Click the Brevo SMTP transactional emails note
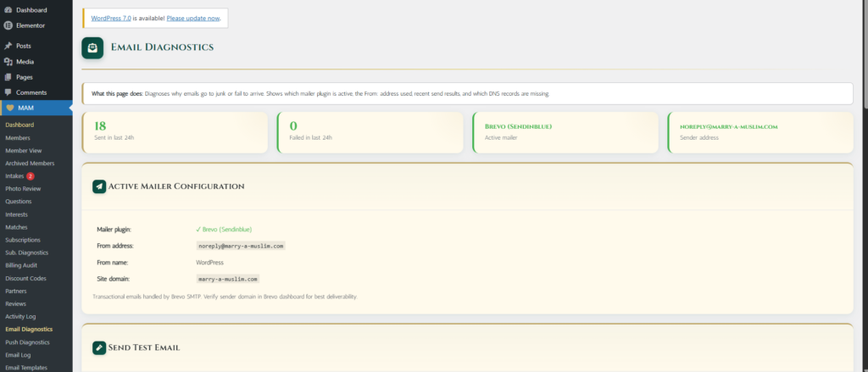This screenshot has height=372, width=868. (225, 297)
